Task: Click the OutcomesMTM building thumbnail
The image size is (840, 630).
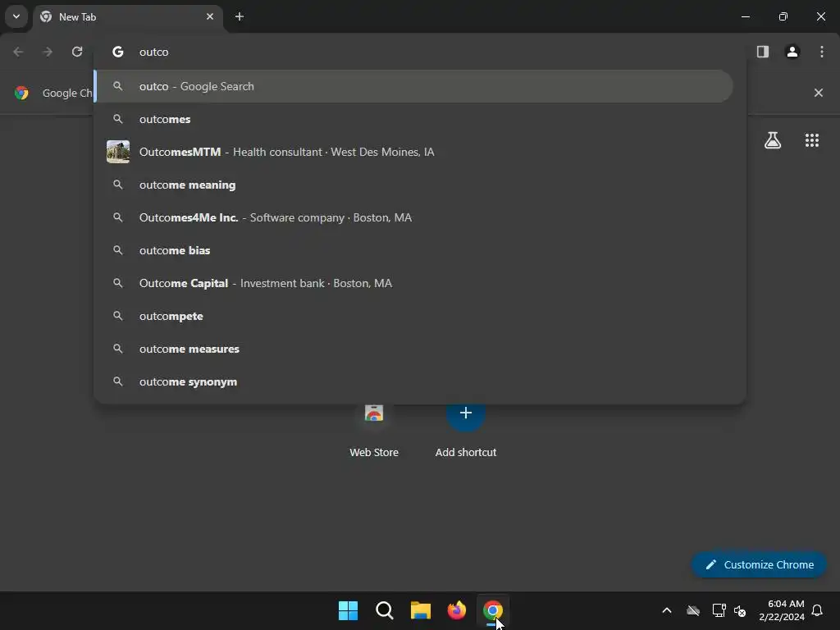Action: (x=118, y=152)
